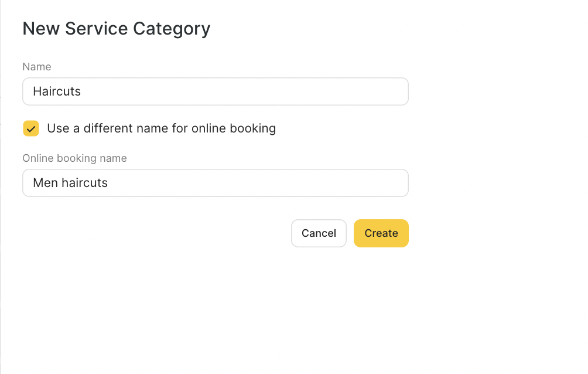
Task: Place the cursor after 'Men haircuts' text
Action: pos(110,183)
